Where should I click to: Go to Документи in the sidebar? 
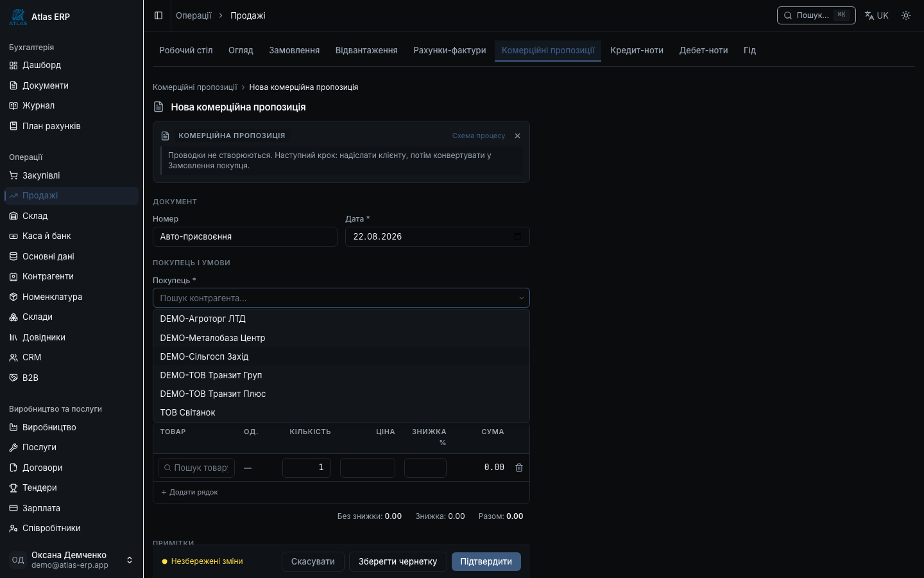(x=71, y=85)
